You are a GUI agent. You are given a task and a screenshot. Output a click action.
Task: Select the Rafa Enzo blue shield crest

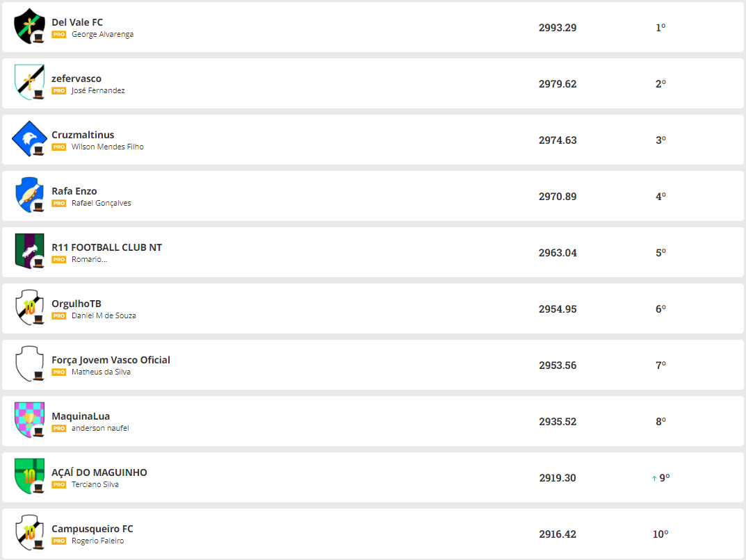click(29, 195)
